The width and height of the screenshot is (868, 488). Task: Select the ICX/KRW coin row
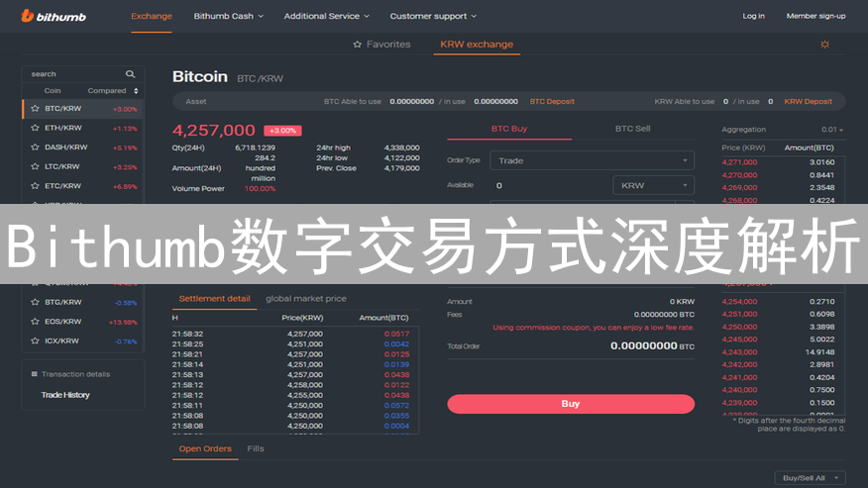coord(83,341)
